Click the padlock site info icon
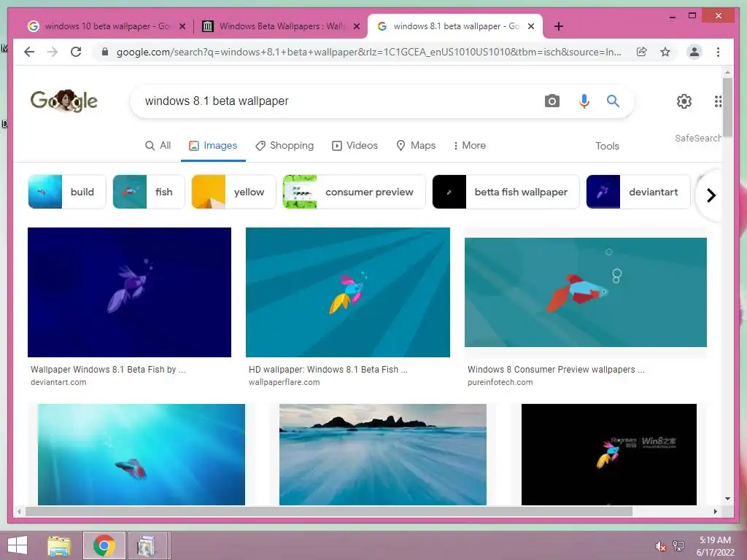747x560 pixels. point(105,52)
